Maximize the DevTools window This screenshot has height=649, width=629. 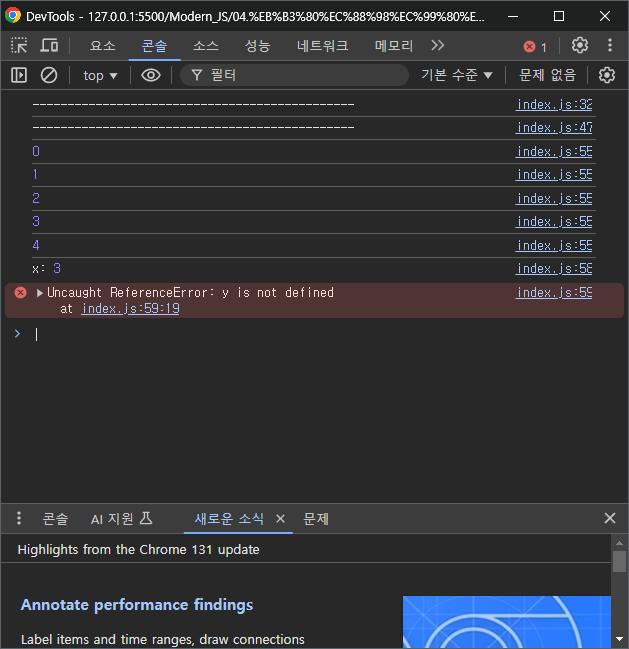pyautogui.click(x=559, y=17)
